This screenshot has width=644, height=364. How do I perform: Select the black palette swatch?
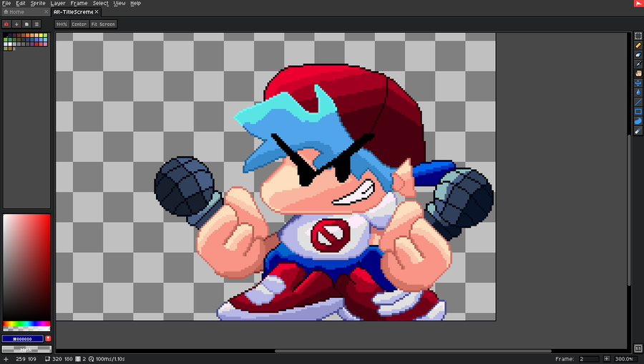tap(5, 35)
